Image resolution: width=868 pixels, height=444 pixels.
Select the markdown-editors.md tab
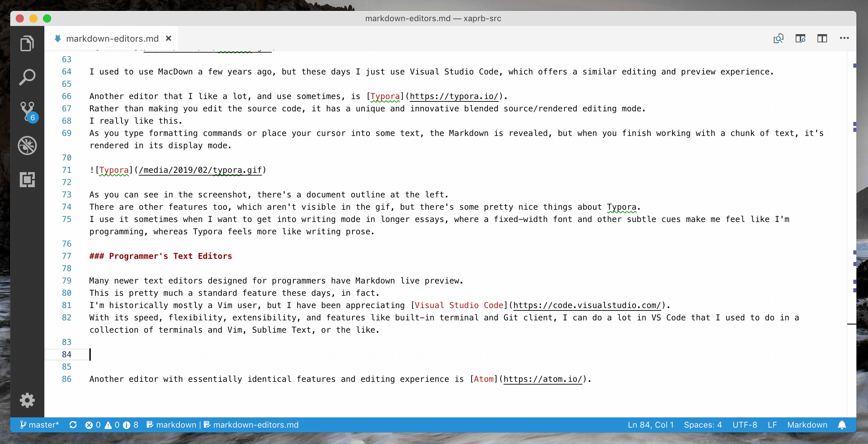[x=112, y=38]
